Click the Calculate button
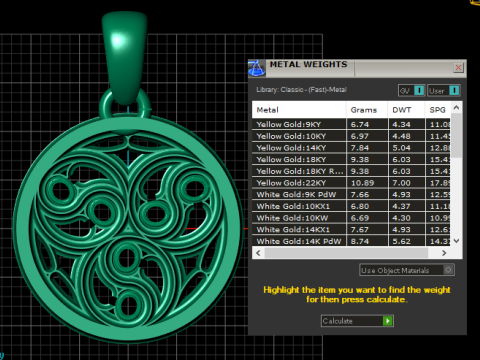Viewport: 480px width, 360px height. click(x=357, y=321)
